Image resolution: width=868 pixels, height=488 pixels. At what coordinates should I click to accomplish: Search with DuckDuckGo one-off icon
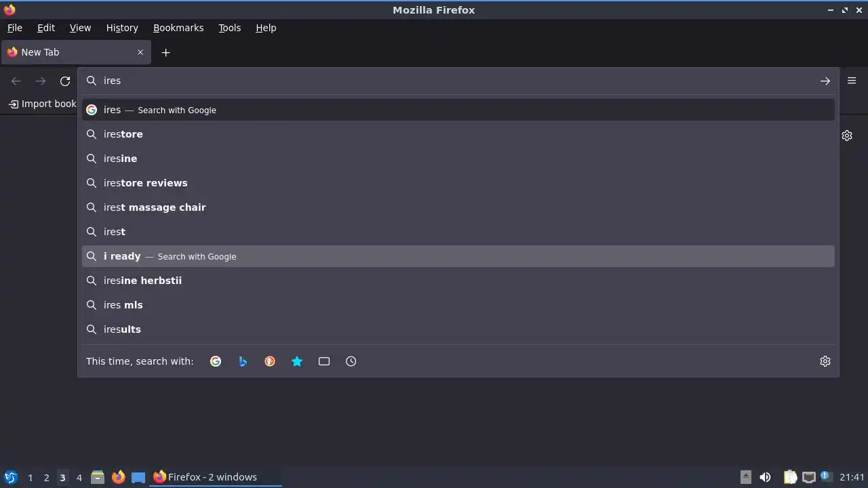click(x=270, y=361)
